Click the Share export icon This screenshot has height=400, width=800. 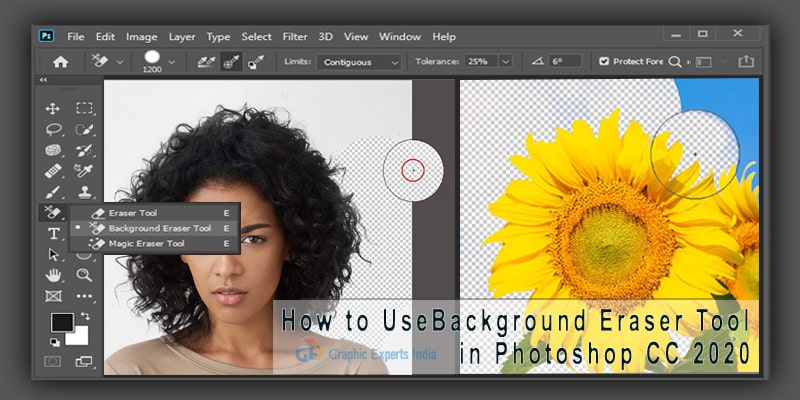coord(746,61)
